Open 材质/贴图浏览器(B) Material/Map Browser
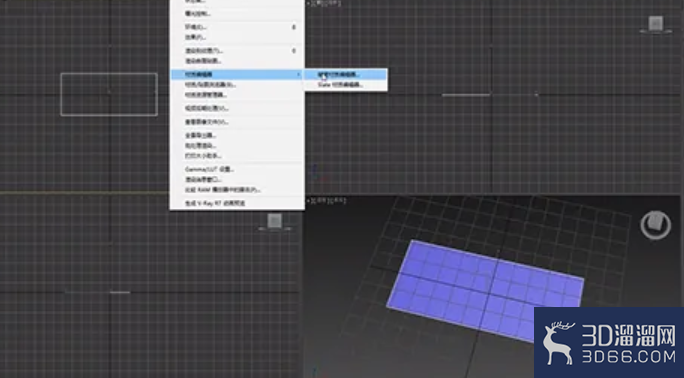Image resolution: width=684 pixels, height=378 pixels. coord(237,85)
